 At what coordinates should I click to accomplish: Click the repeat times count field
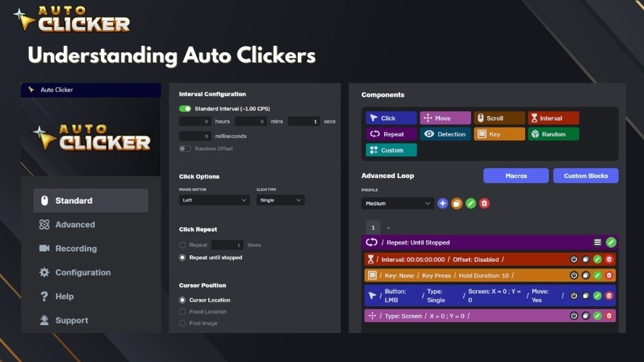coord(227,245)
